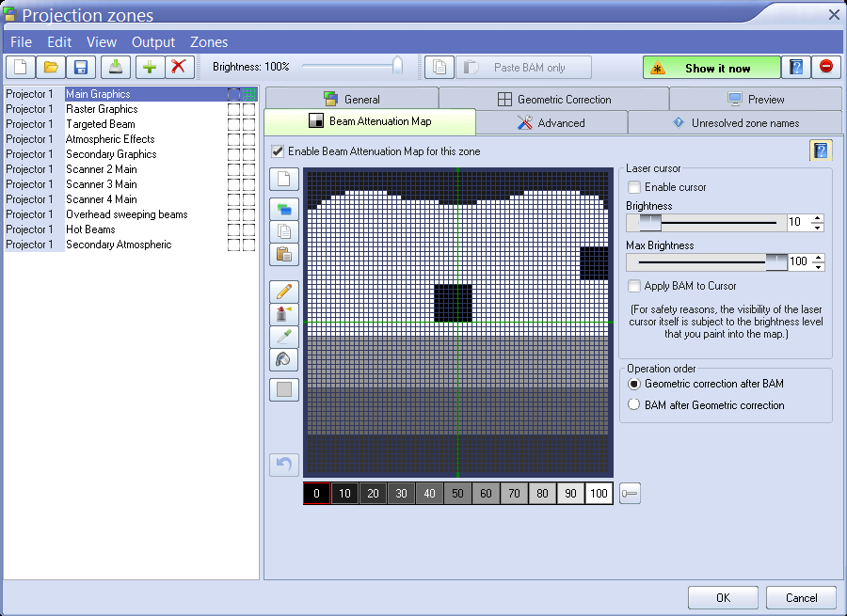Viewport: 847px width, 616px height.
Task: Delete zone with the red X icon
Action: pyautogui.click(x=178, y=68)
